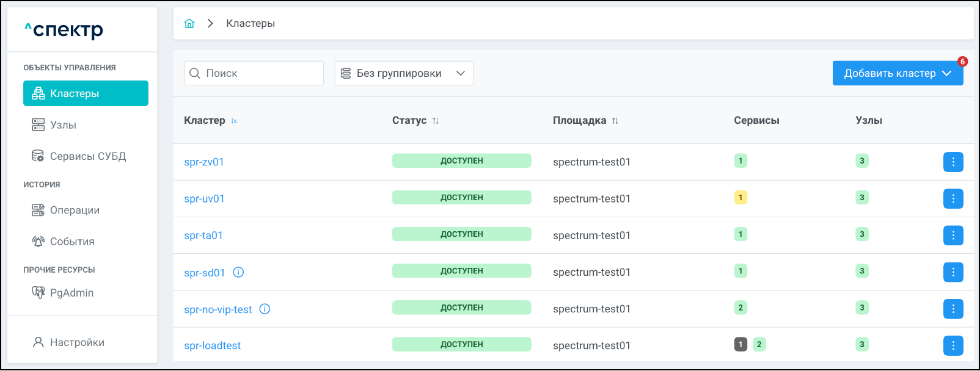This screenshot has width=980, height=371.
Task: Open three-dot actions menu for spr-zv01
Action: (953, 162)
